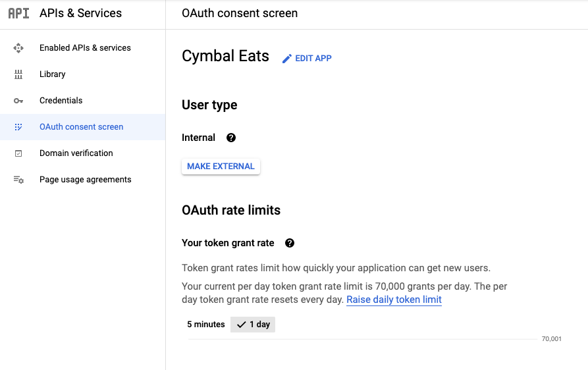Follow the Raise daily token limit link

[394, 300]
